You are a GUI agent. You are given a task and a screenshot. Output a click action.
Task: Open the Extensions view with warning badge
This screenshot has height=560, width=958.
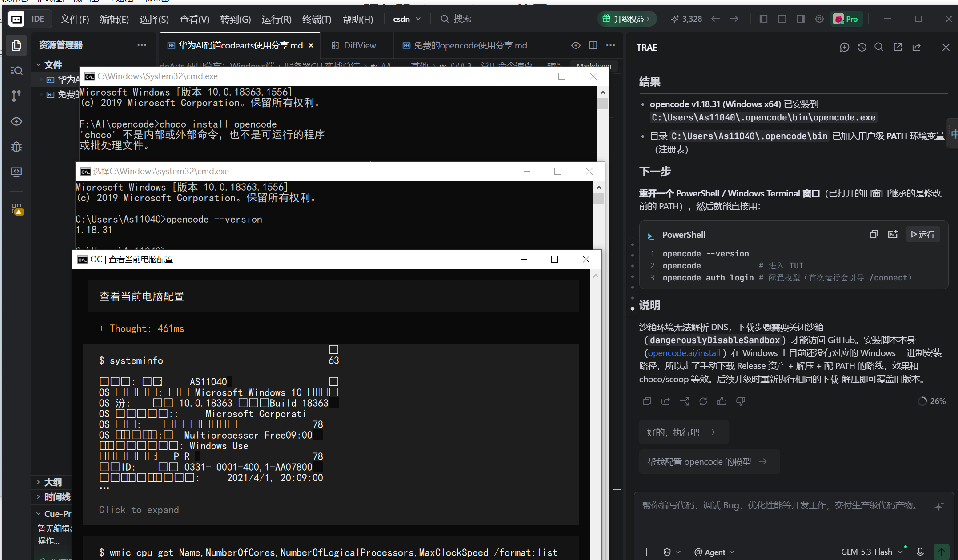click(x=17, y=209)
